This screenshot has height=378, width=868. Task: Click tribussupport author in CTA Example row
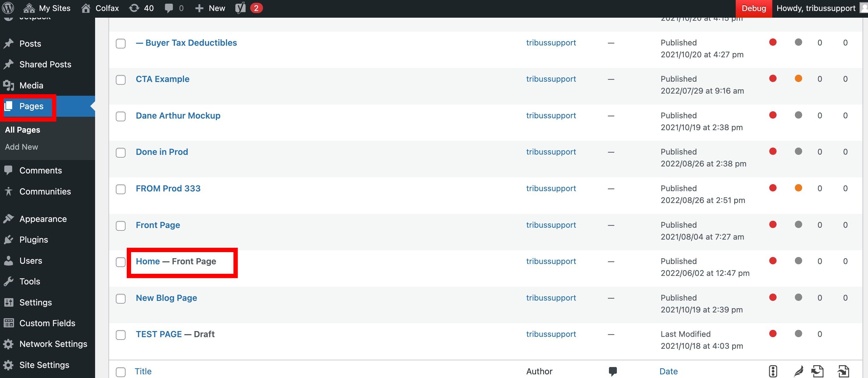[551, 79]
